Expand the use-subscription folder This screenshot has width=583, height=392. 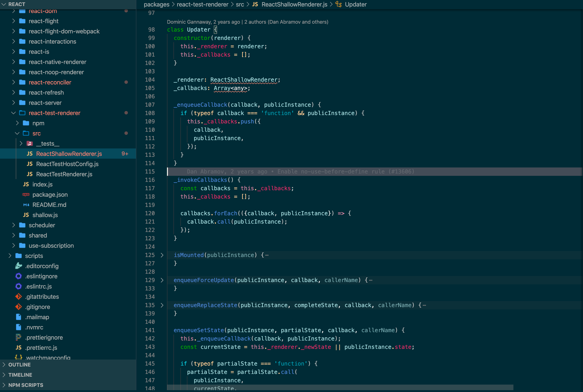[13, 246]
